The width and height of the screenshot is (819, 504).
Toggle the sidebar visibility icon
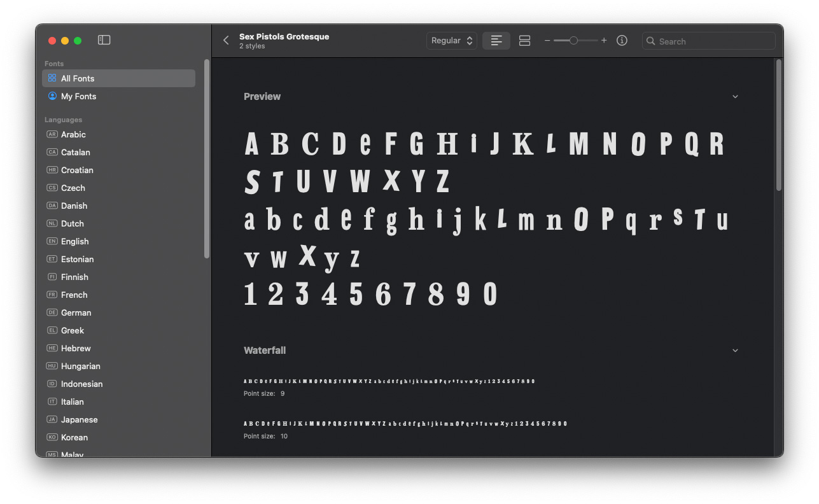pos(104,40)
